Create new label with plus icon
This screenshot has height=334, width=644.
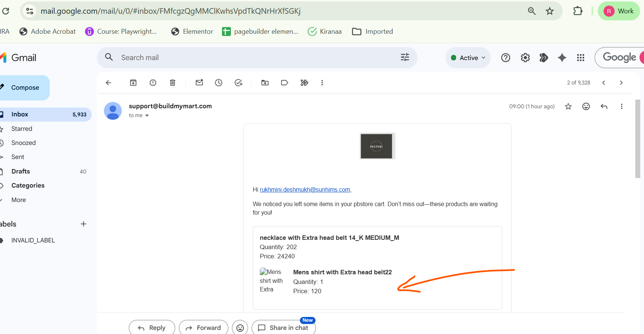(x=84, y=224)
